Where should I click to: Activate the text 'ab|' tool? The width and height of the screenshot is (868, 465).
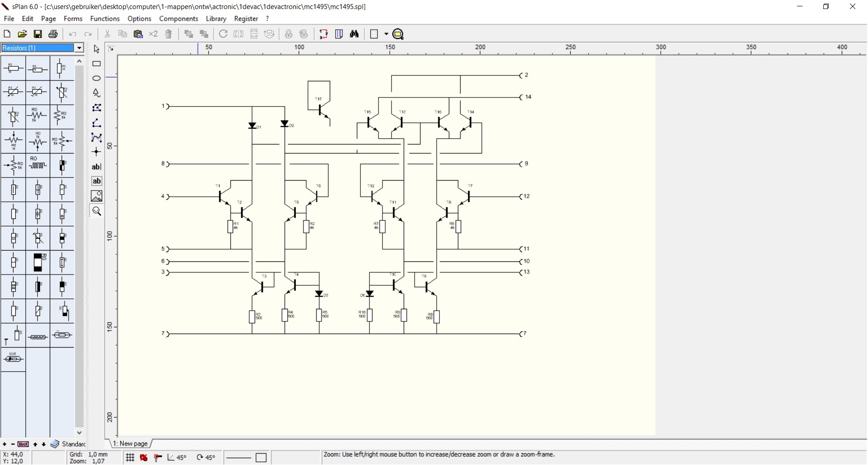[x=96, y=167]
